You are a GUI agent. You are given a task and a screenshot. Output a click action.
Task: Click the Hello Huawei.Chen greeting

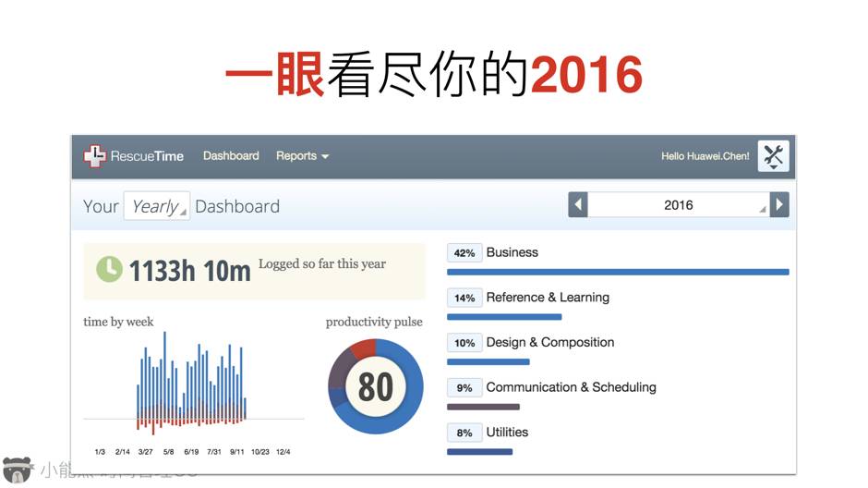705,156
